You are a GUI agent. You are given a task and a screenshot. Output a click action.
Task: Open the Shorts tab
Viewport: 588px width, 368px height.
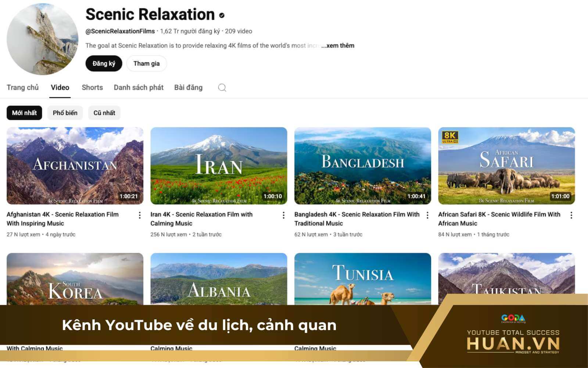[92, 88]
